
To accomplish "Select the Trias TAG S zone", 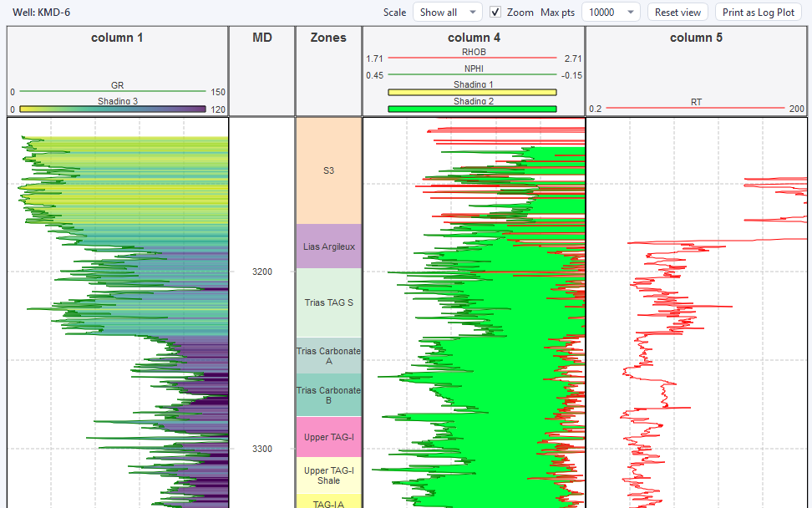I will pyautogui.click(x=328, y=302).
